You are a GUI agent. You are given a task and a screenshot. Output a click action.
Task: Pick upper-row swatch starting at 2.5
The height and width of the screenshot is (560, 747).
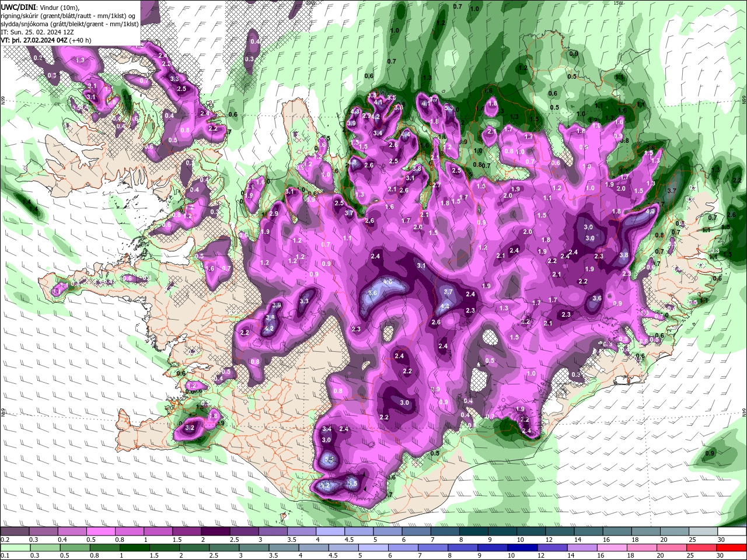pos(244,531)
